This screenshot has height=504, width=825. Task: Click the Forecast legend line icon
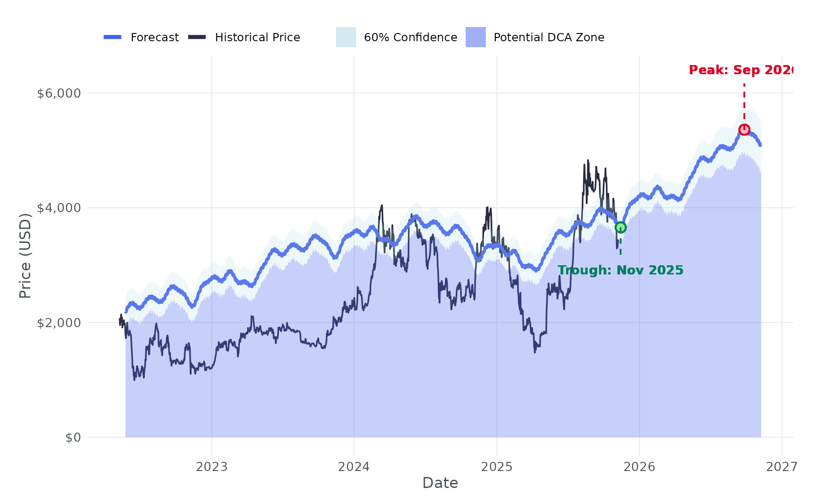112,37
